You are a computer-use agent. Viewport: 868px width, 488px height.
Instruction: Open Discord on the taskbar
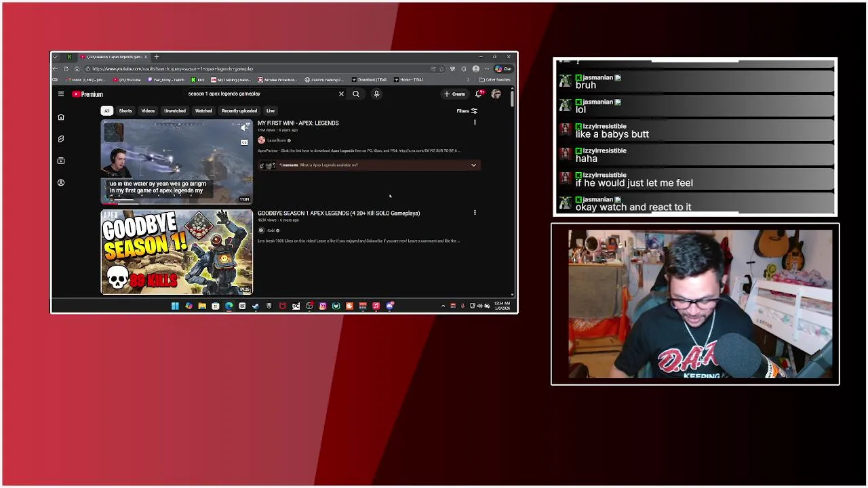389,306
